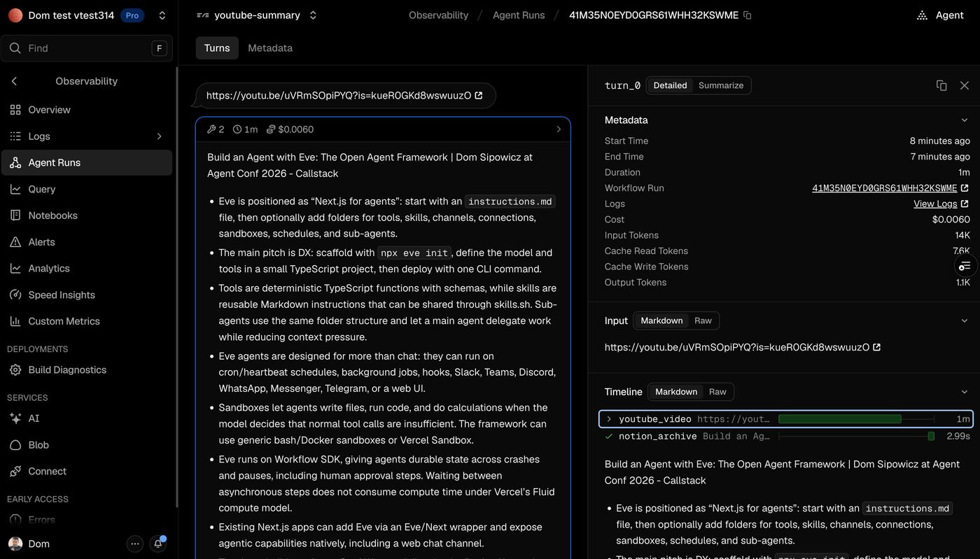Set Input view to Raw
This screenshot has height=559, width=980.
[x=703, y=320]
